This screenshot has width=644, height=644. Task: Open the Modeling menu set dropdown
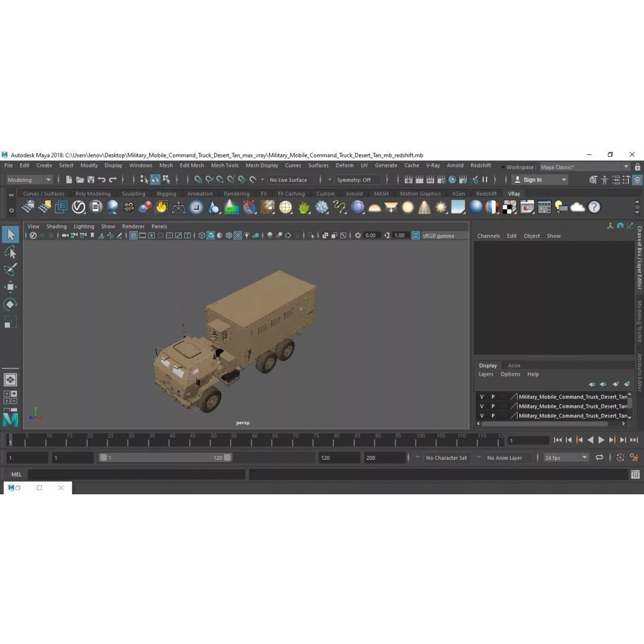click(30, 180)
